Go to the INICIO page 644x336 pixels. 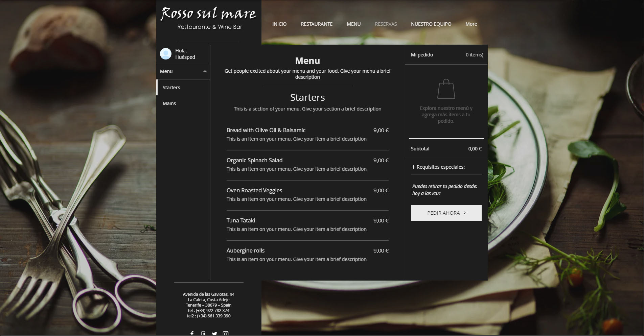tap(279, 24)
